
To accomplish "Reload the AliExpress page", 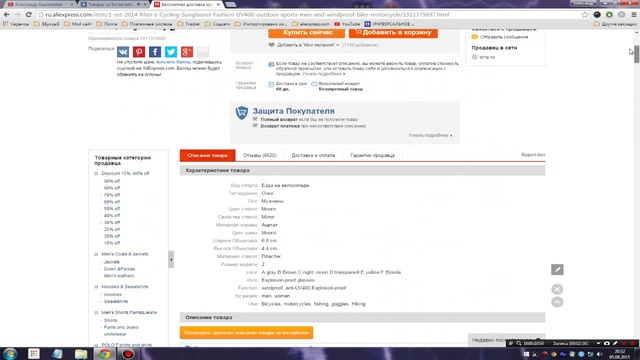I will coord(28,15).
